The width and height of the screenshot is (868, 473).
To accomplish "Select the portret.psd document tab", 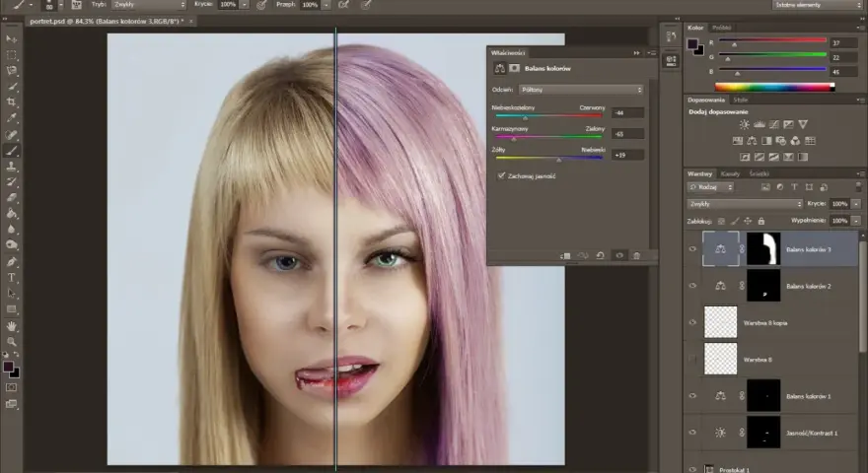I will (109, 21).
